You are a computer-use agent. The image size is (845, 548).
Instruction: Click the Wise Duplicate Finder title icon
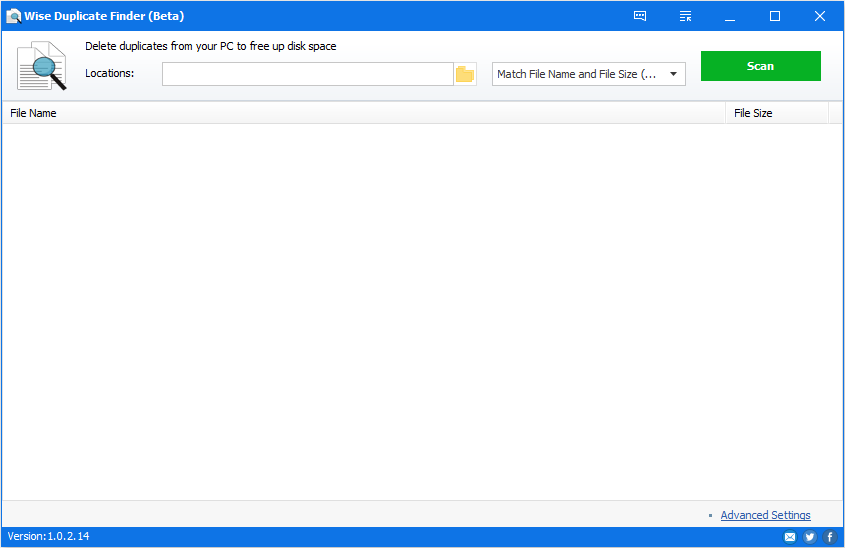click(x=13, y=16)
